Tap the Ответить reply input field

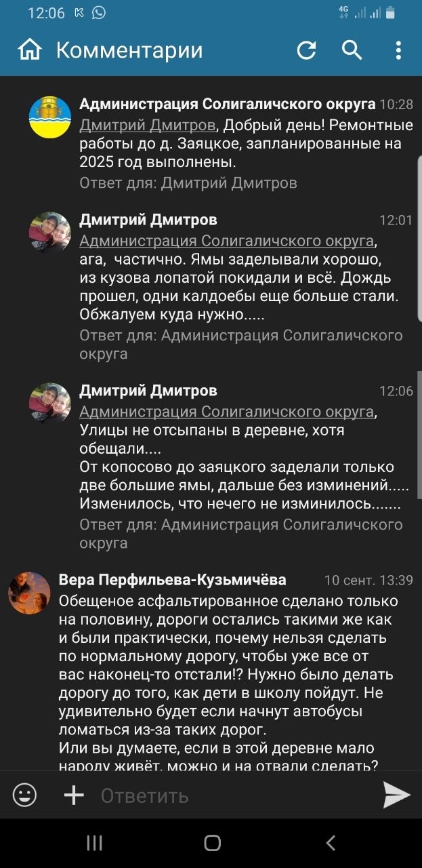pos(203,796)
